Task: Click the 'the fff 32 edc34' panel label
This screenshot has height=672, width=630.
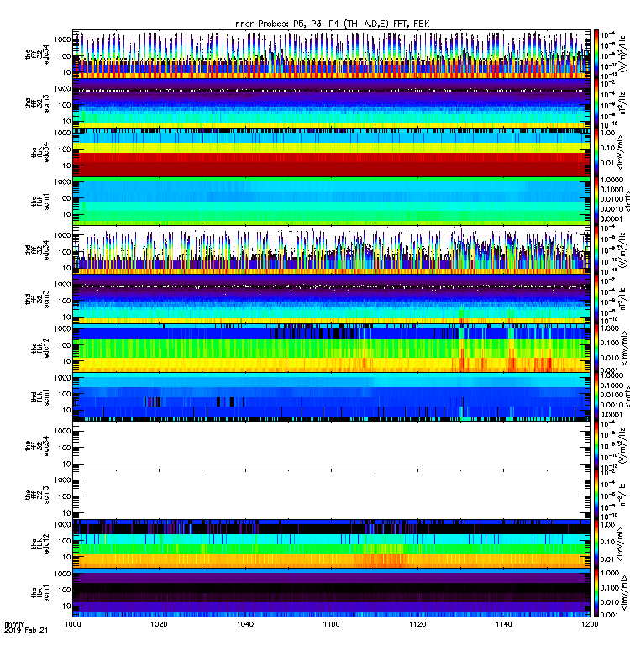Action: 37,446
